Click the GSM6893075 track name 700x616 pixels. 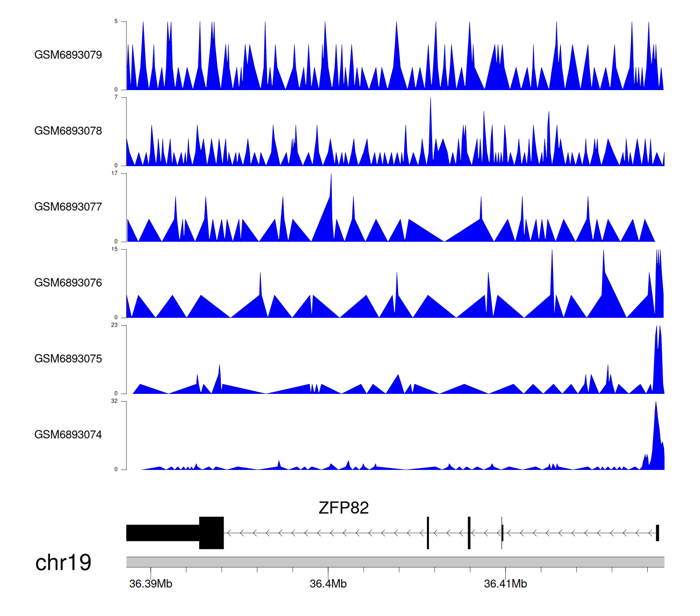tap(68, 359)
